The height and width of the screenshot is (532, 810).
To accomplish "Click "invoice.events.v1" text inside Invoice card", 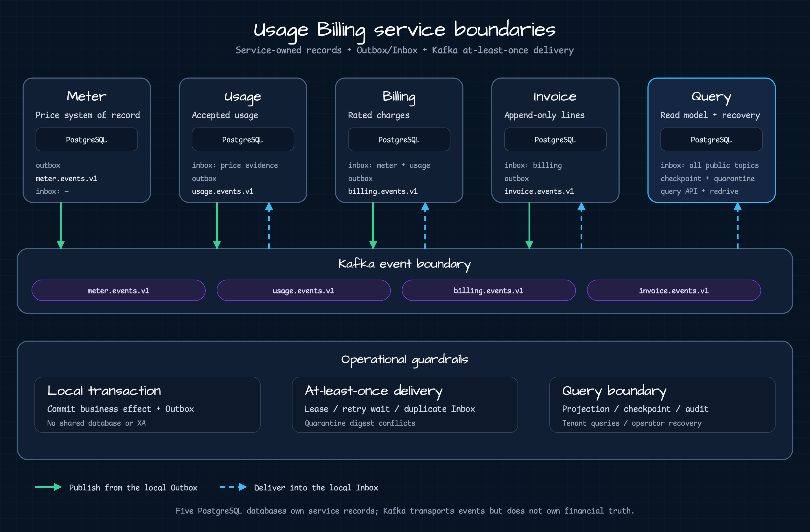I will pos(539,191).
